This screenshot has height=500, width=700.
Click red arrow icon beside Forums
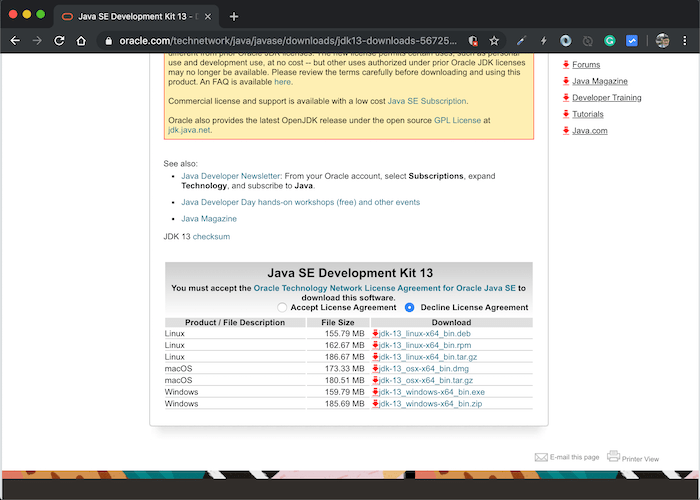tap(566, 64)
